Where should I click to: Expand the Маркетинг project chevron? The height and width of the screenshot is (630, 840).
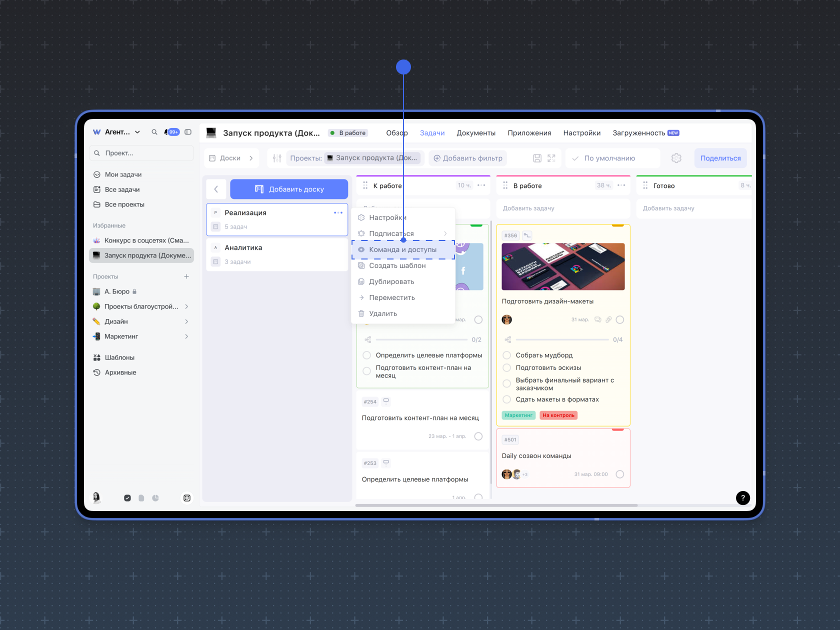click(186, 336)
